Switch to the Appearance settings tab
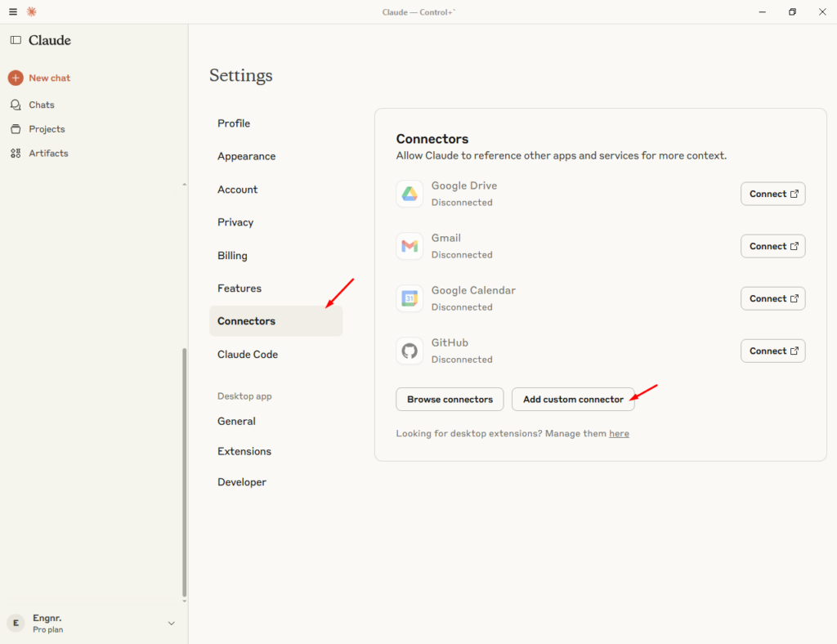Image resolution: width=837 pixels, height=644 pixels. (x=276, y=156)
